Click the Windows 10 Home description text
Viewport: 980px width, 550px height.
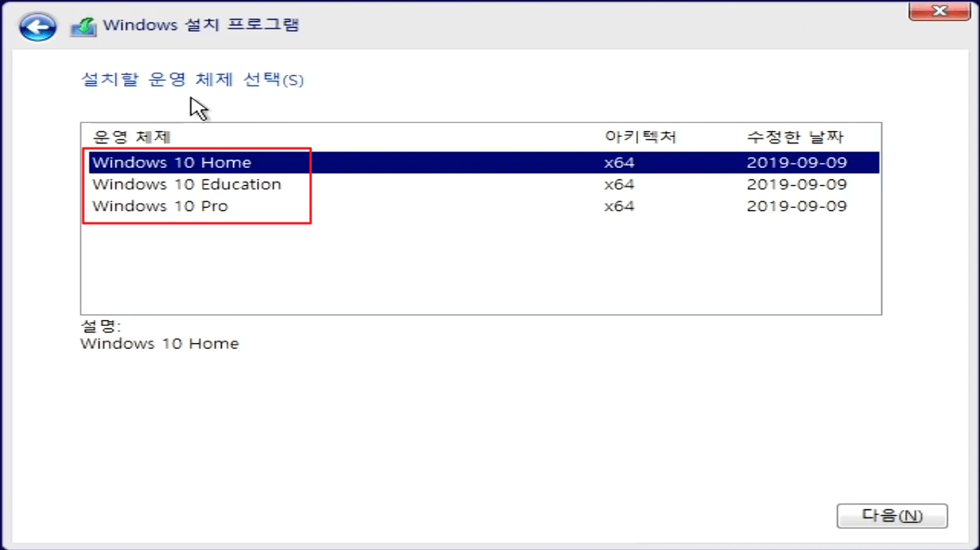158,343
